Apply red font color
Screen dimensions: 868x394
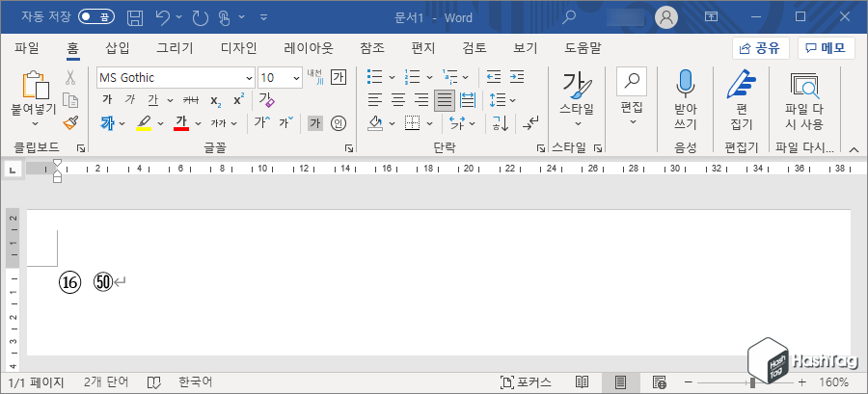click(x=181, y=123)
